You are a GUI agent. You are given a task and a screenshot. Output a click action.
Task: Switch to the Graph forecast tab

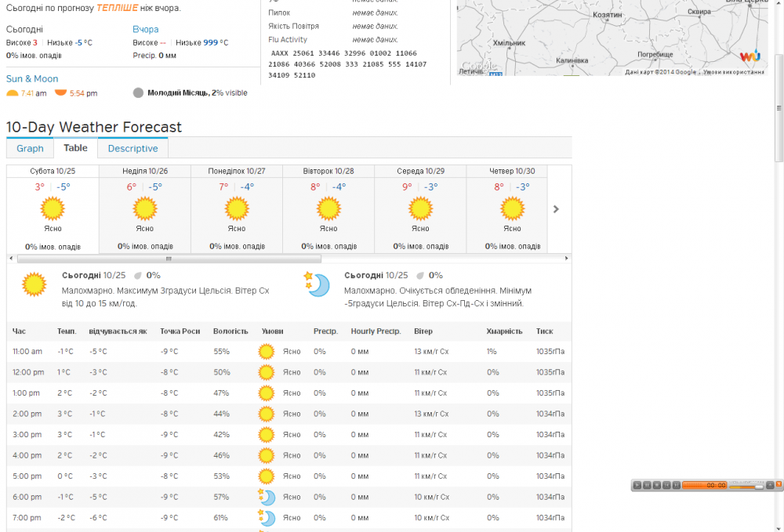click(30, 148)
